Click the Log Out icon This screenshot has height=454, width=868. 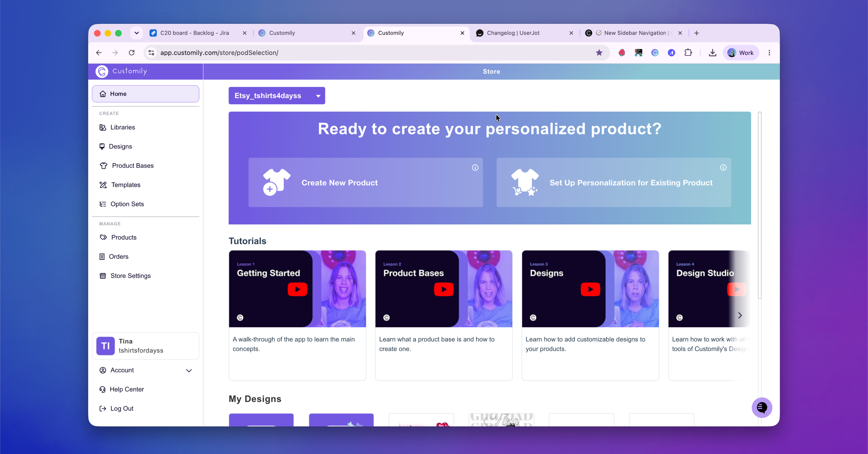(x=103, y=408)
